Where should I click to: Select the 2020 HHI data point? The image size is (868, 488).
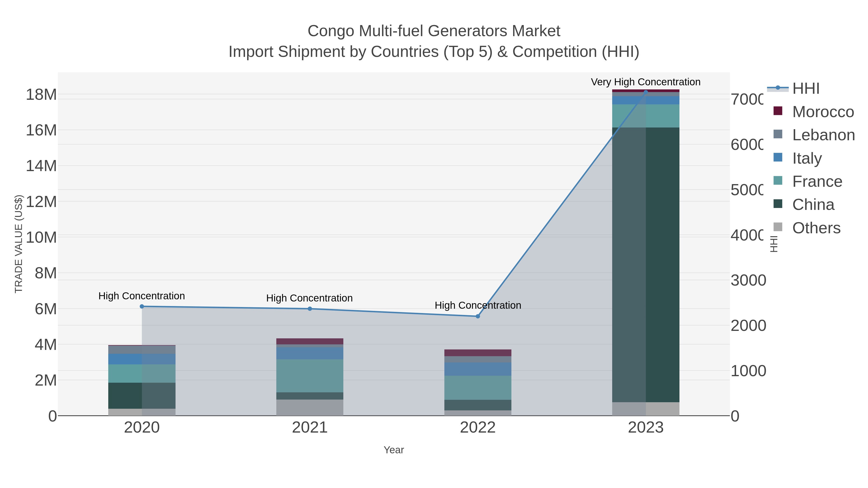(142, 307)
